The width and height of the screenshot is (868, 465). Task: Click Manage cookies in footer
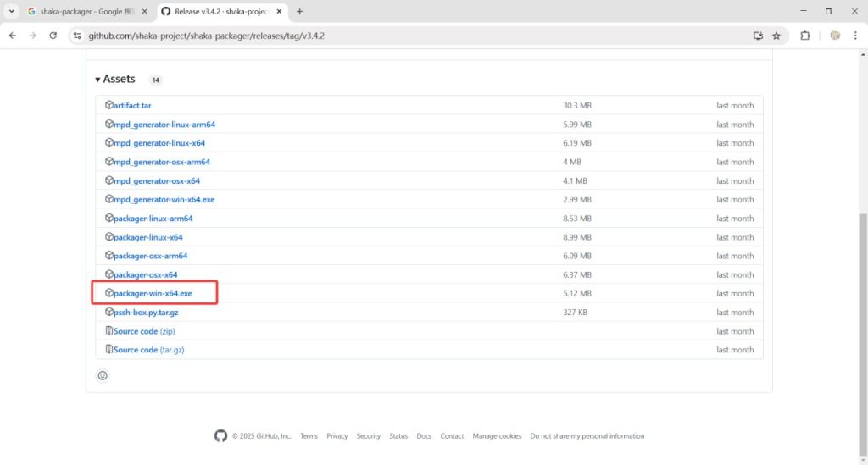coord(497,436)
